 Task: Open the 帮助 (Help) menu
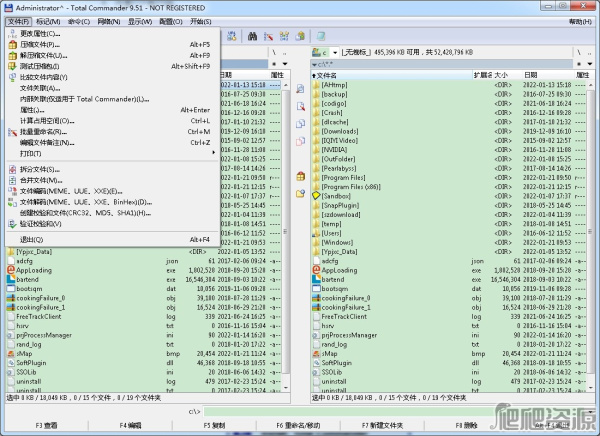point(581,20)
